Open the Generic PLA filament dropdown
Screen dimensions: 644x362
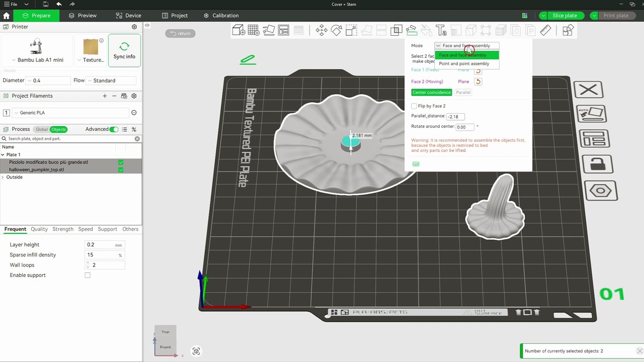pos(70,113)
